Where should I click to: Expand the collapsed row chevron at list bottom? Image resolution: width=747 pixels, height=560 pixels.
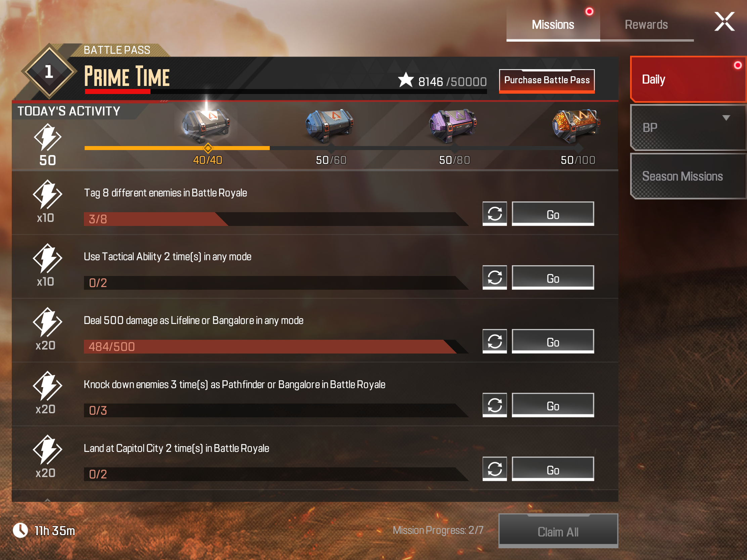tap(48, 499)
